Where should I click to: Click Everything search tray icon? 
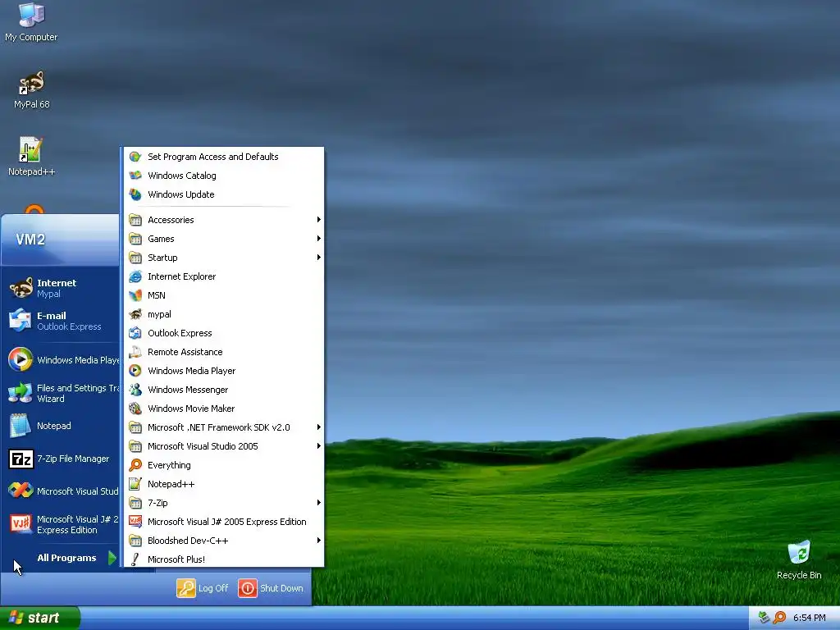pyautogui.click(x=779, y=618)
